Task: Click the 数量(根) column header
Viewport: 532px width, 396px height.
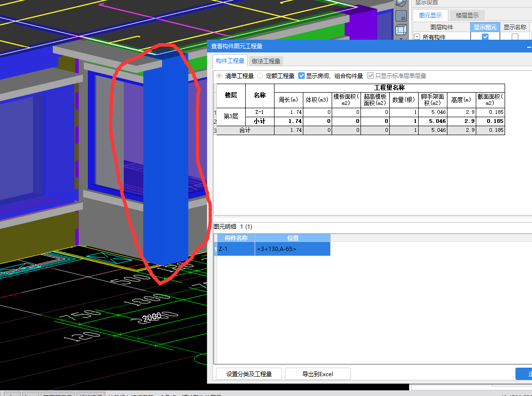Action: pyautogui.click(x=404, y=100)
